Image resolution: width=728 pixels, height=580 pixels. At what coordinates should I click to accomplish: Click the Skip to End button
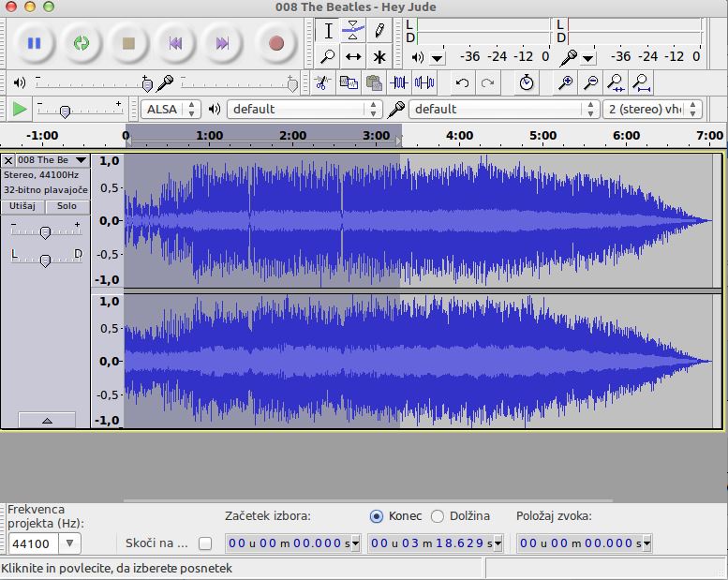click(222, 43)
